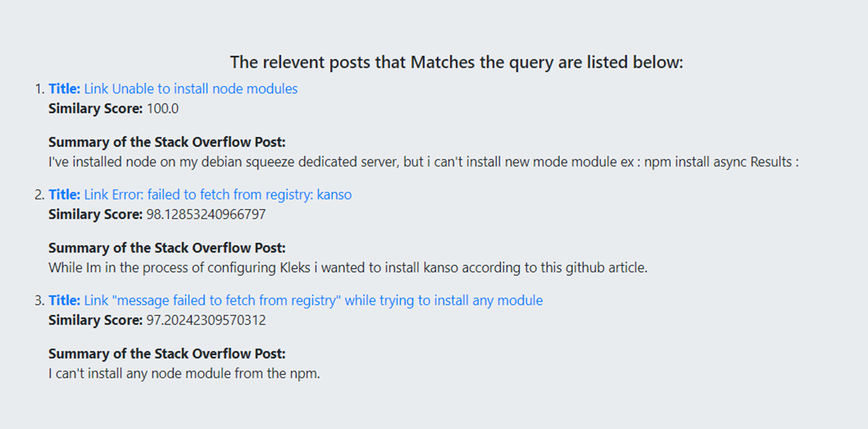Open the "message failed to fetch from registry" link
Screen dimensions: 868x429
313,300
